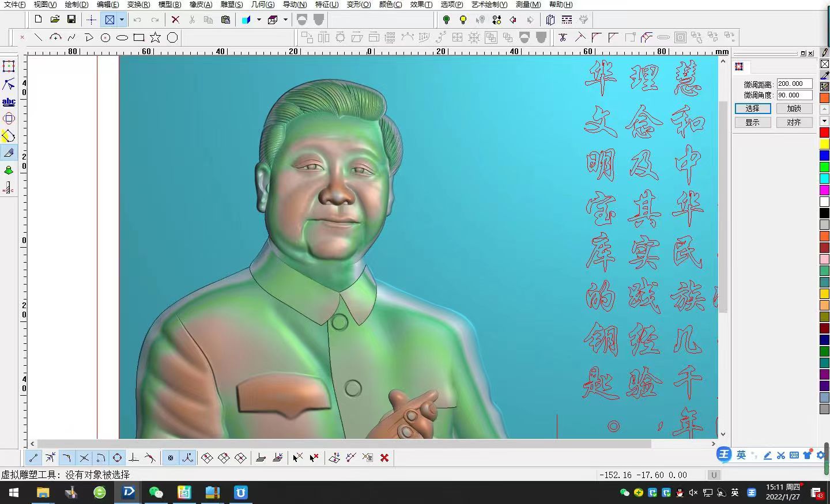Select the red X delete icon in top toolbar
This screenshot has width=830, height=504.
point(175,20)
